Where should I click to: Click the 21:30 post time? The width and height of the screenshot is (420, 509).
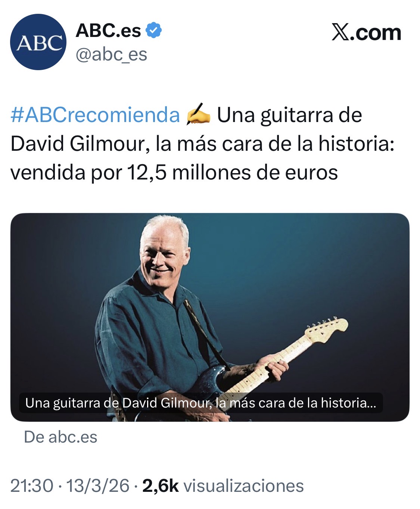tap(32, 486)
